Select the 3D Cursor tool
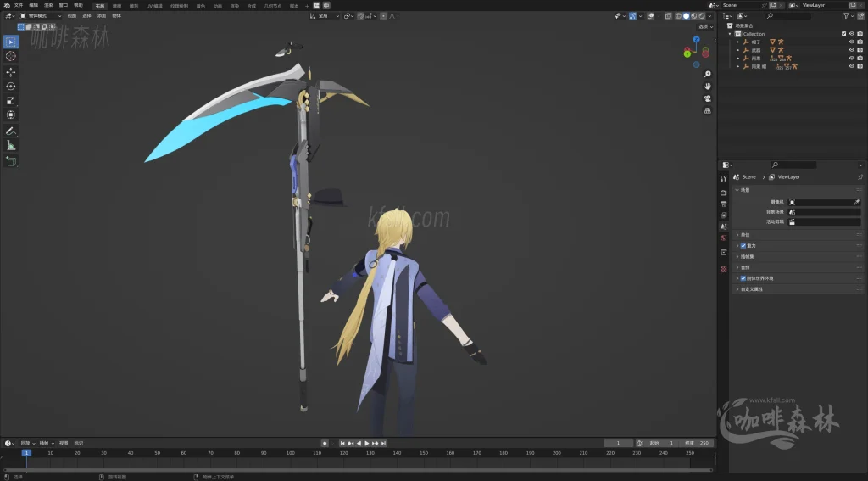Image resolution: width=868 pixels, height=481 pixels. click(10, 56)
